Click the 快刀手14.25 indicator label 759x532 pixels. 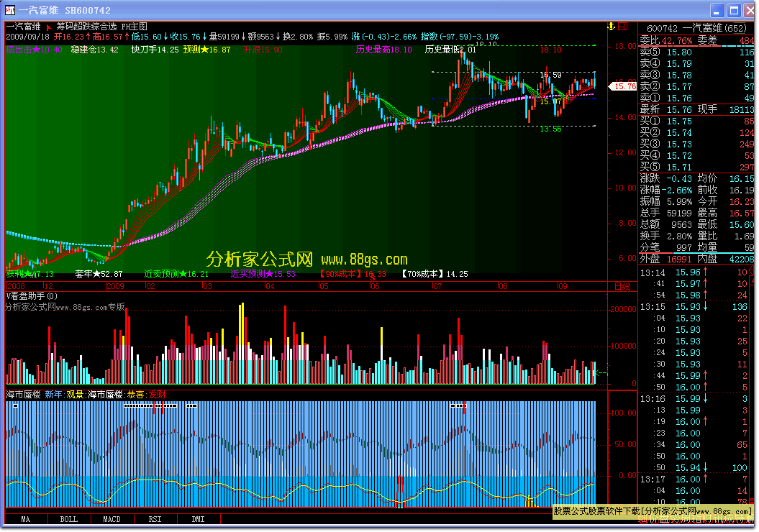(155, 50)
